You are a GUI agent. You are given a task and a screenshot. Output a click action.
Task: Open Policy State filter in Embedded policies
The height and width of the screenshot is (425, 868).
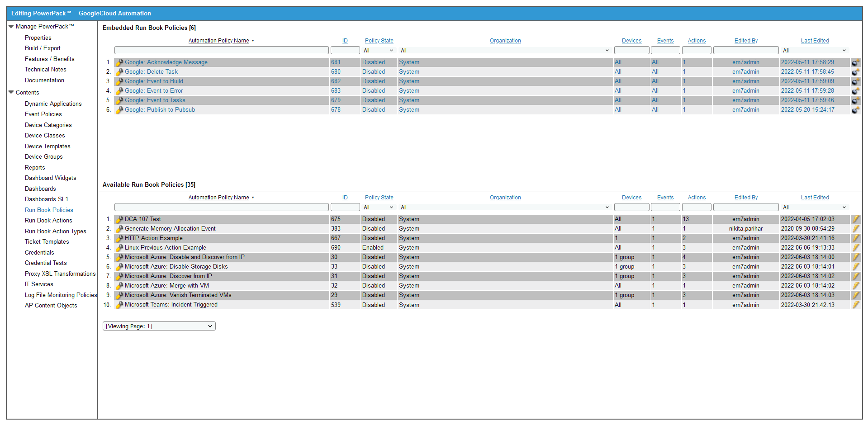[379, 51]
